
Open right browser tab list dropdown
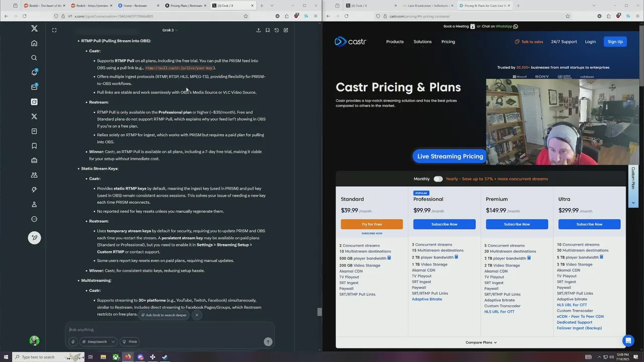[x=594, y=6]
